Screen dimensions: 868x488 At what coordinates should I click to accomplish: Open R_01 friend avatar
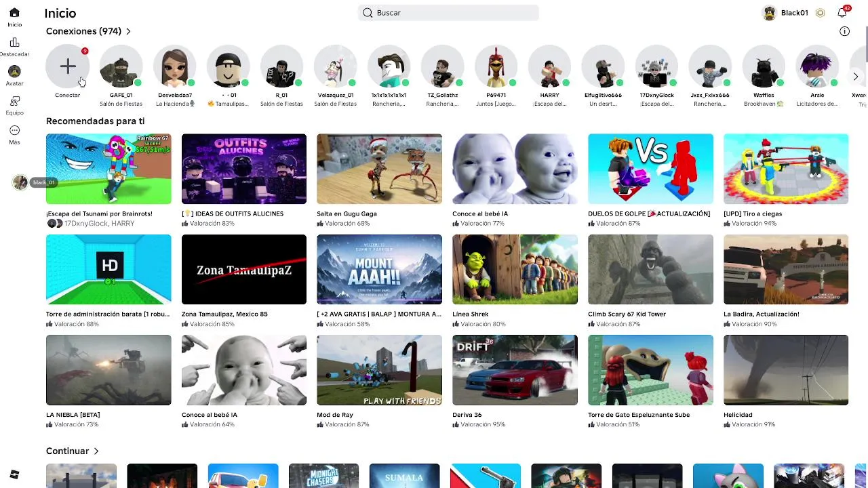281,66
